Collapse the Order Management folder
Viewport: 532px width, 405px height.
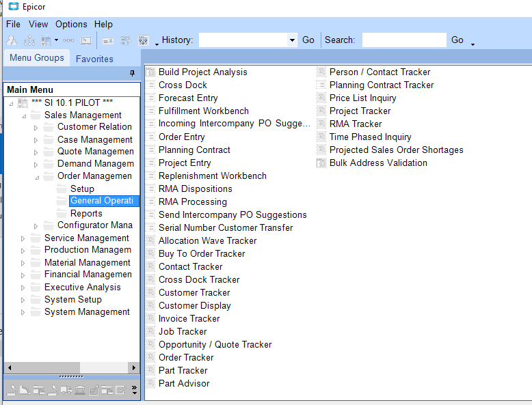pos(37,178)
